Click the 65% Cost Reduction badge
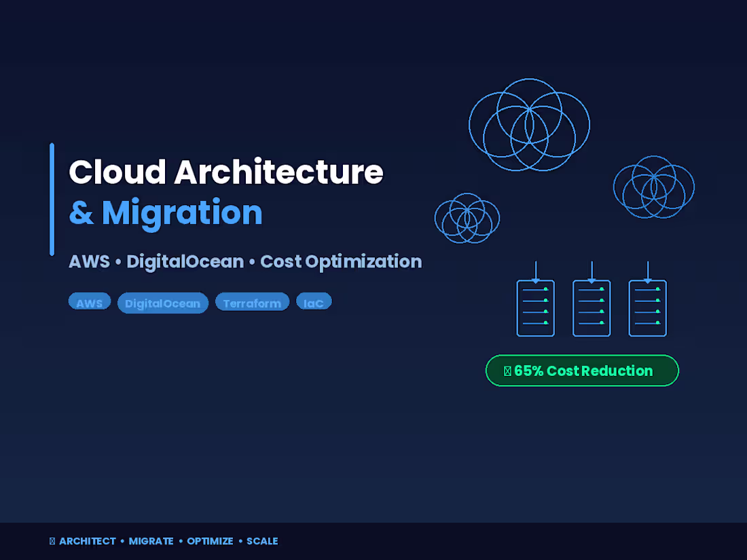Screen dimensions: 747x560 click(x=582, y=371)
